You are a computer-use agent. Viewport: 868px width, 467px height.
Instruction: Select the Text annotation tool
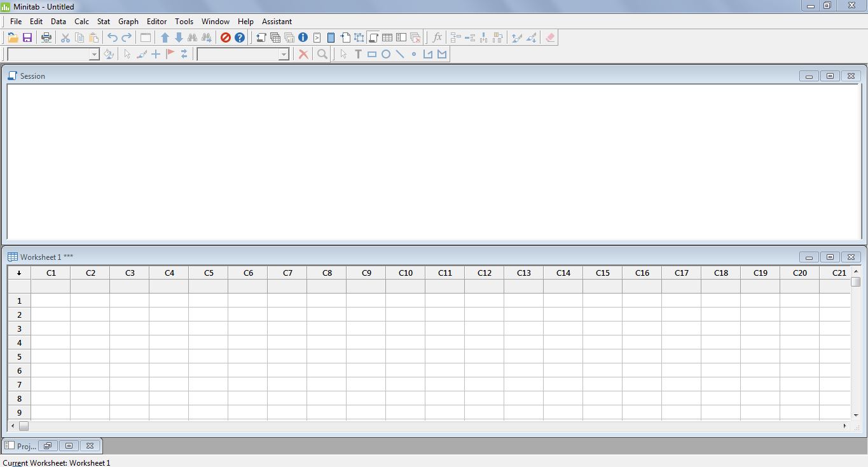point(358,54)
